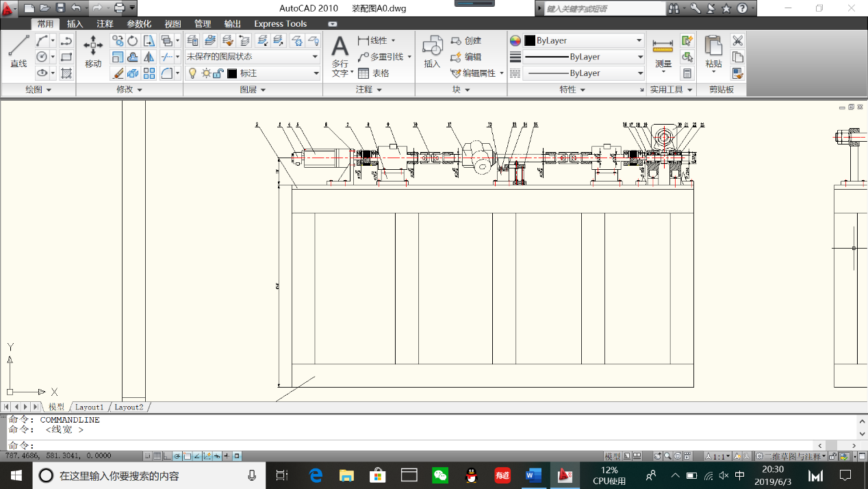Image resolution: width=868 pixels, height=489 pixels.
Task: Expand the Draw (绘图) panel
Action: click(38, 90)
